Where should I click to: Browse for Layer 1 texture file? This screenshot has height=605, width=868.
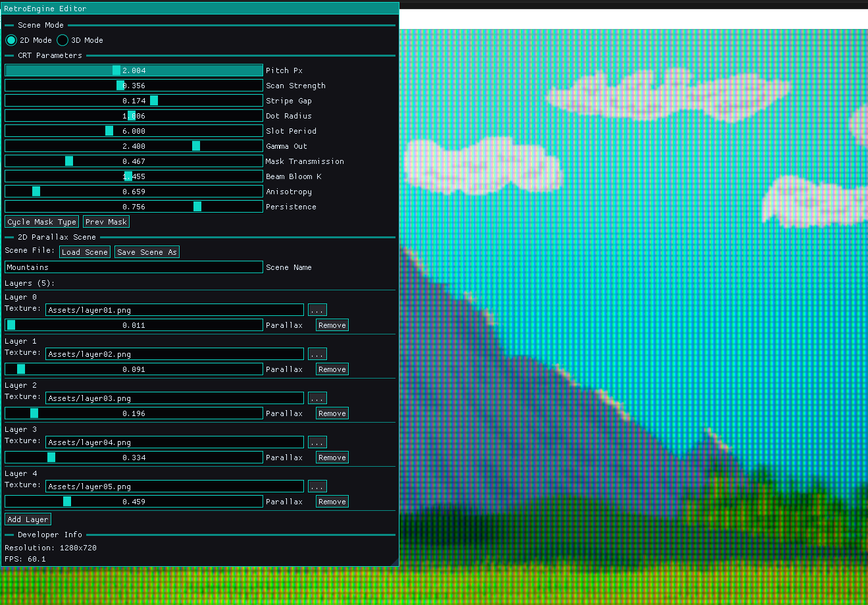tap(317, 354)
